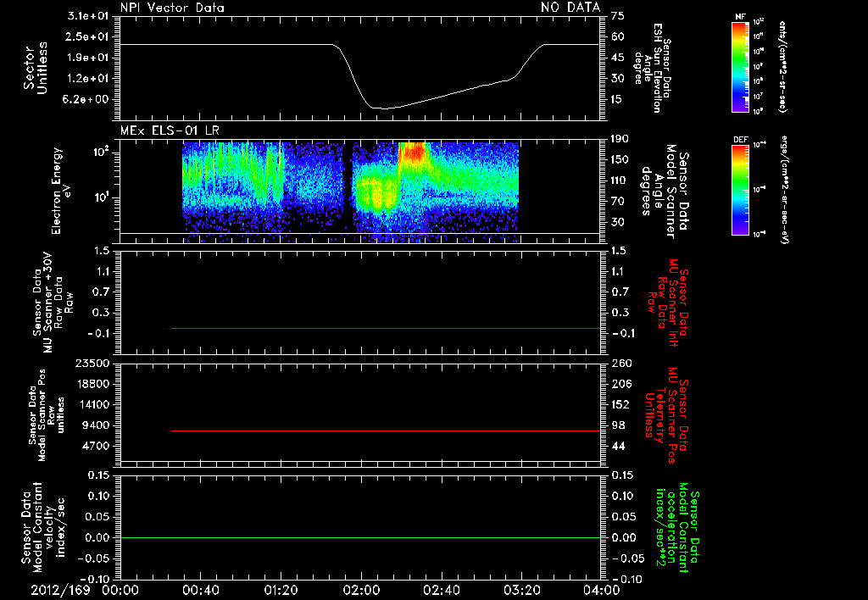Click the "Sector Unitless" axis label
The height and width of the screenshot is (600, 868).
click(36, 68)
